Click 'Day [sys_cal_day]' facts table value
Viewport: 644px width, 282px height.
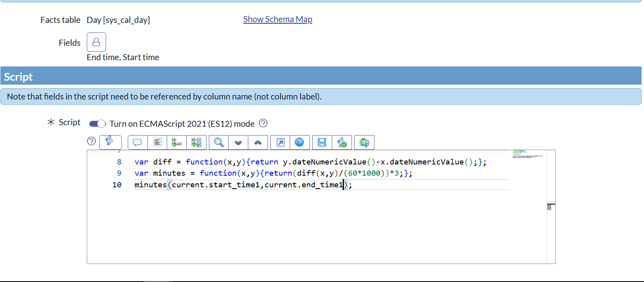(x=118, y=20)
